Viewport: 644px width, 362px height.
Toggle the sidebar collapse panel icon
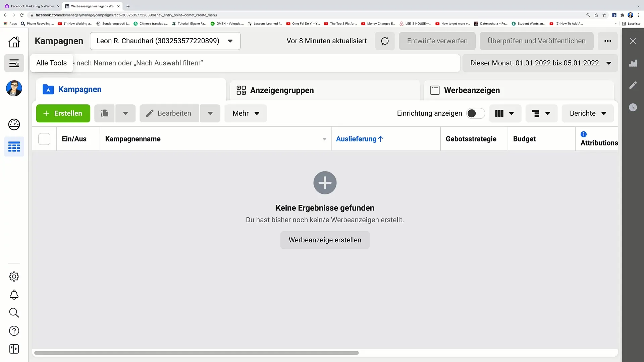(x=14, y=349)
